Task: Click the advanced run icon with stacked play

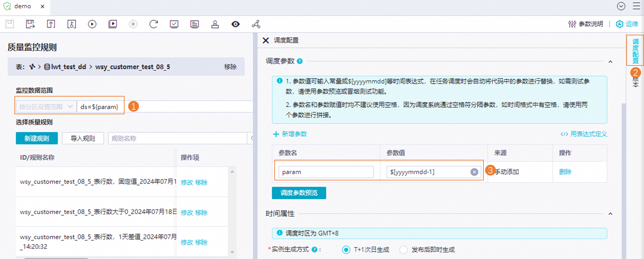Action: tap(113, 24)
